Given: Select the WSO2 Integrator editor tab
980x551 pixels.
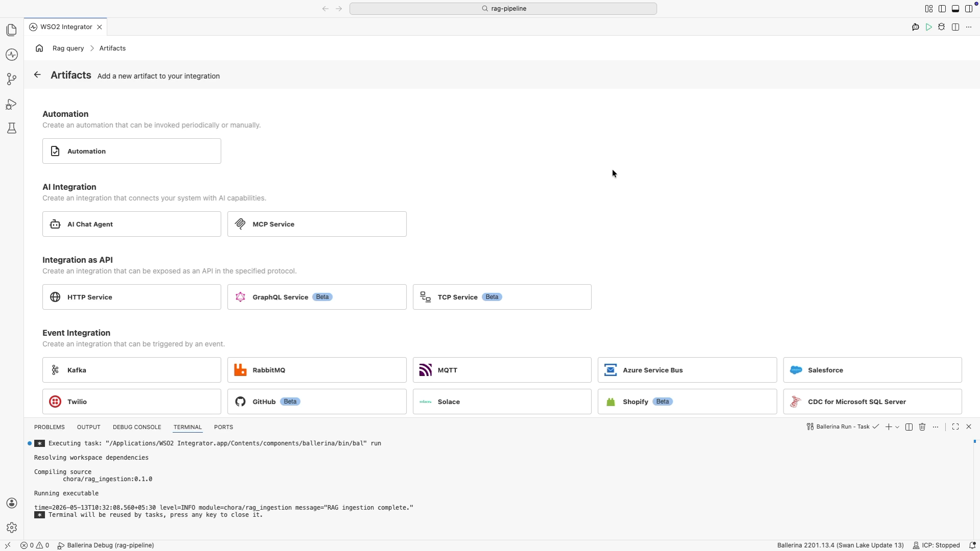Looking at the screenshot, I should (66, 27).
